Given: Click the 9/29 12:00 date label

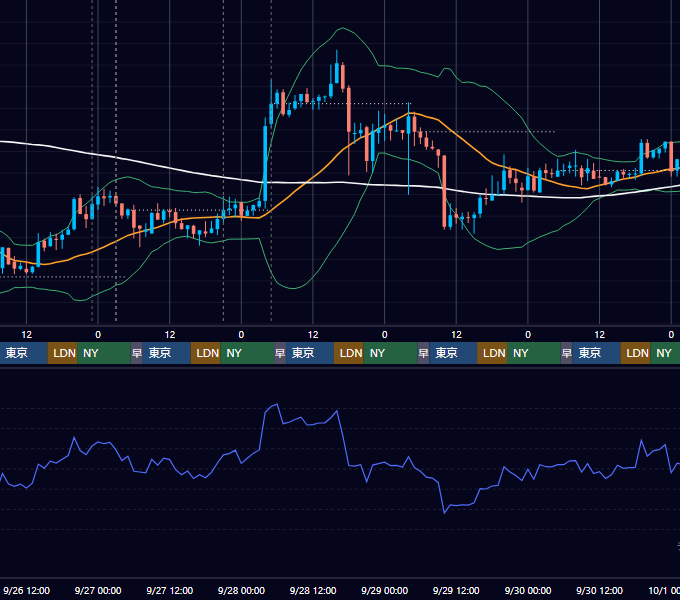Looking at the screenshot, I should coord(456,590).
